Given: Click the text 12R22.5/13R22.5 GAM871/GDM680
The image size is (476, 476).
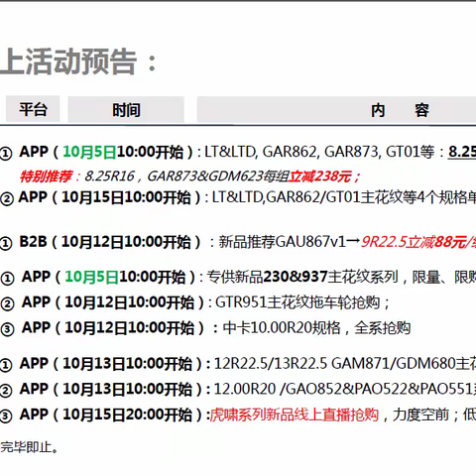Looking at the screenshot, I should [335, 364].
